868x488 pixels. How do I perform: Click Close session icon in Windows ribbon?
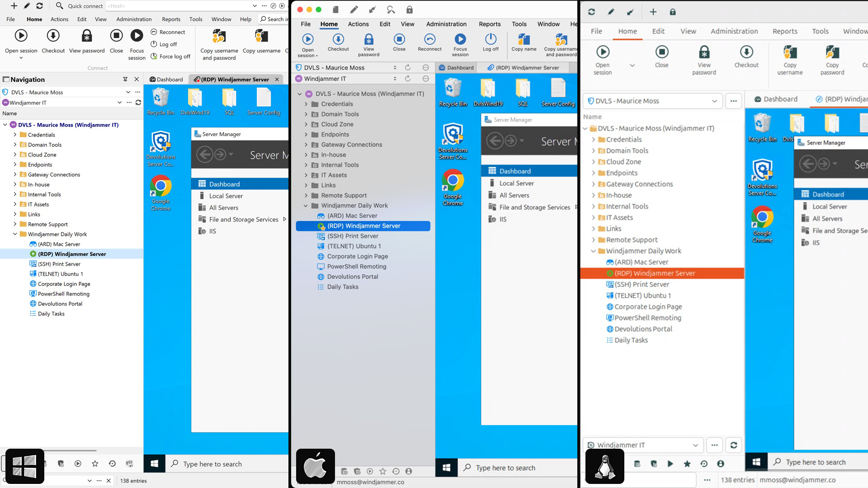[x=116, y=35]
